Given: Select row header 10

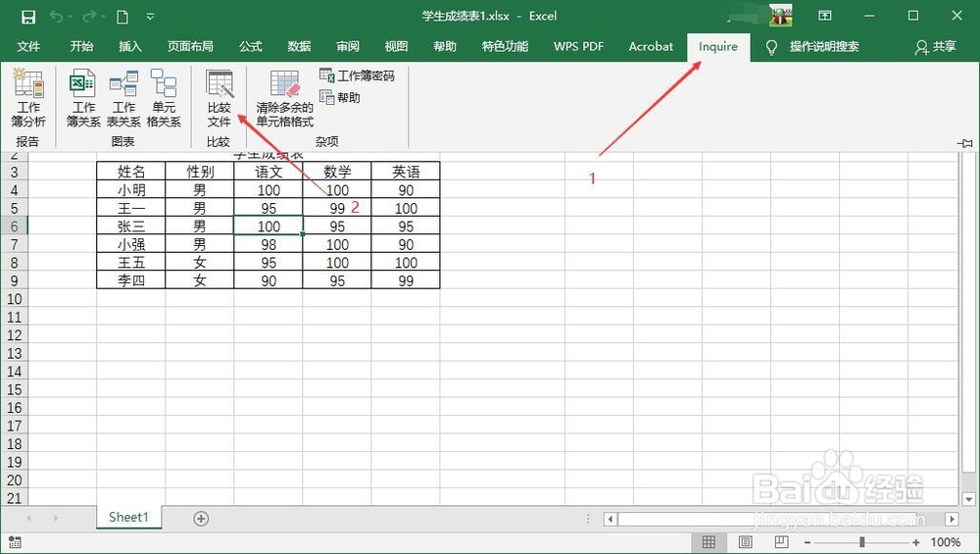Looking at the screenshot, I should (14, 299).
